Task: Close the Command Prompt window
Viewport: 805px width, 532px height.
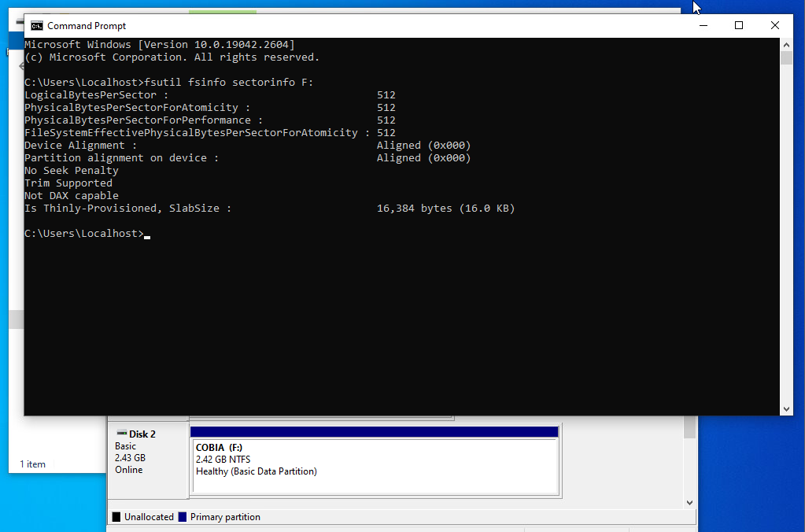Action: tap(775, 26)
